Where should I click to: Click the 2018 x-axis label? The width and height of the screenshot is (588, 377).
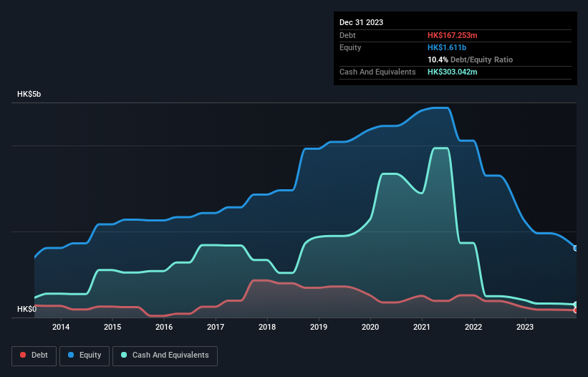(267, 327)
